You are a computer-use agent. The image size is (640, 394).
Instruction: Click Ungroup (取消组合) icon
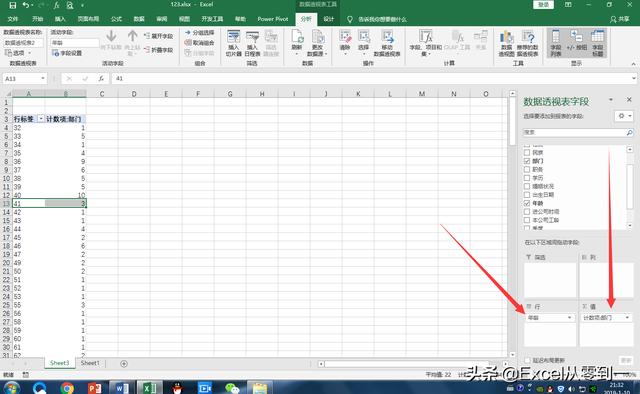[x=200, y=42]
